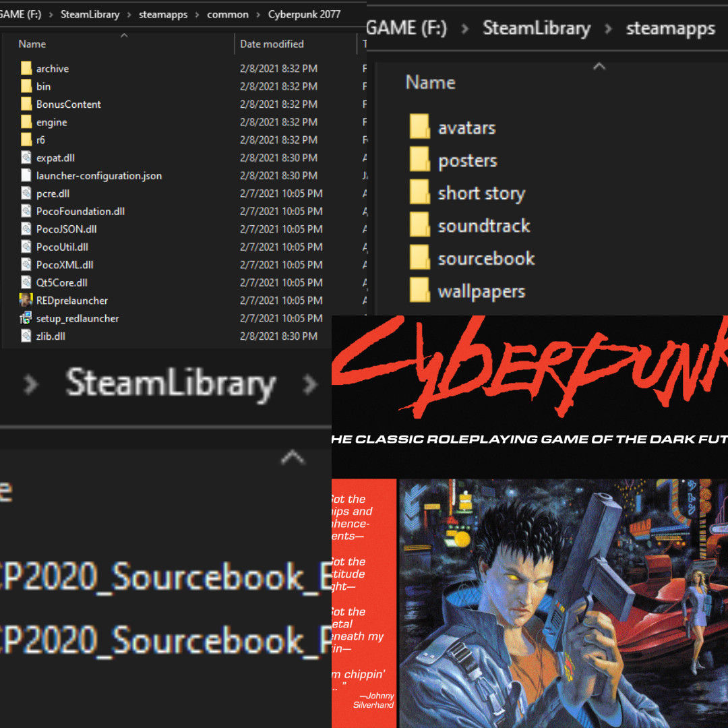
Task: Expand the chevron before the blurry enlarged SteamLibrary
Action: [30, 384]
